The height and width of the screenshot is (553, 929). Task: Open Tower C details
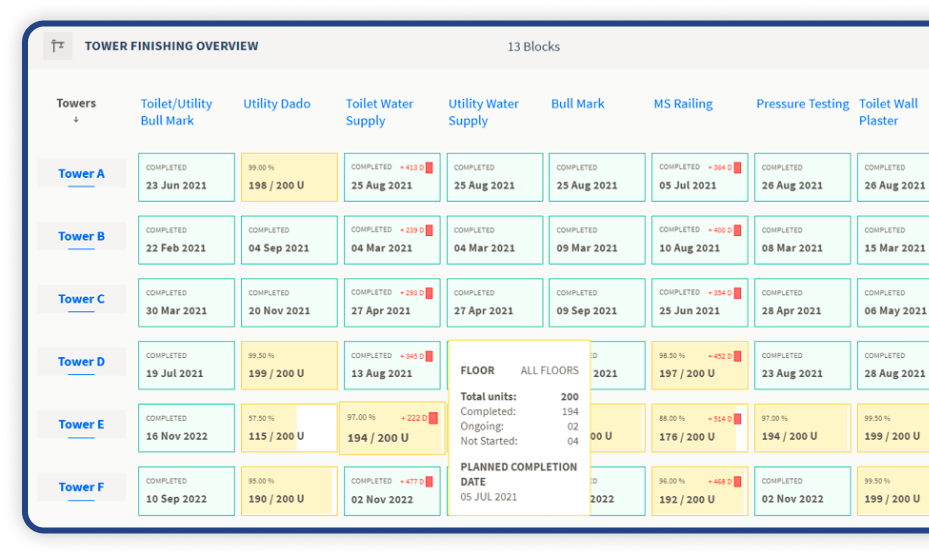click(x=81, y=299)
